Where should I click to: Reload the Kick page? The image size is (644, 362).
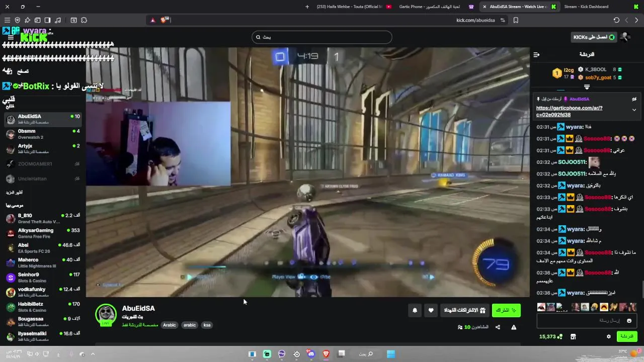click(616, 20)
